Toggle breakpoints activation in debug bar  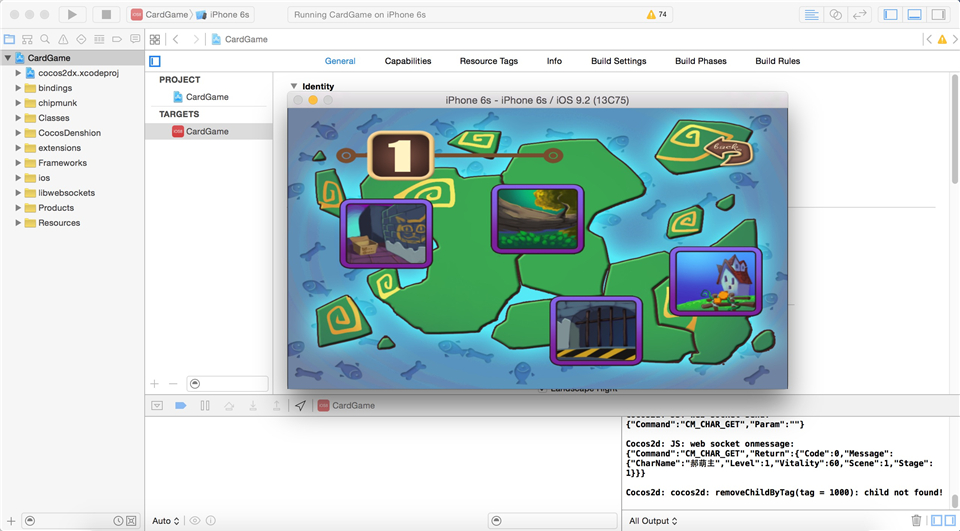(181, 405)
